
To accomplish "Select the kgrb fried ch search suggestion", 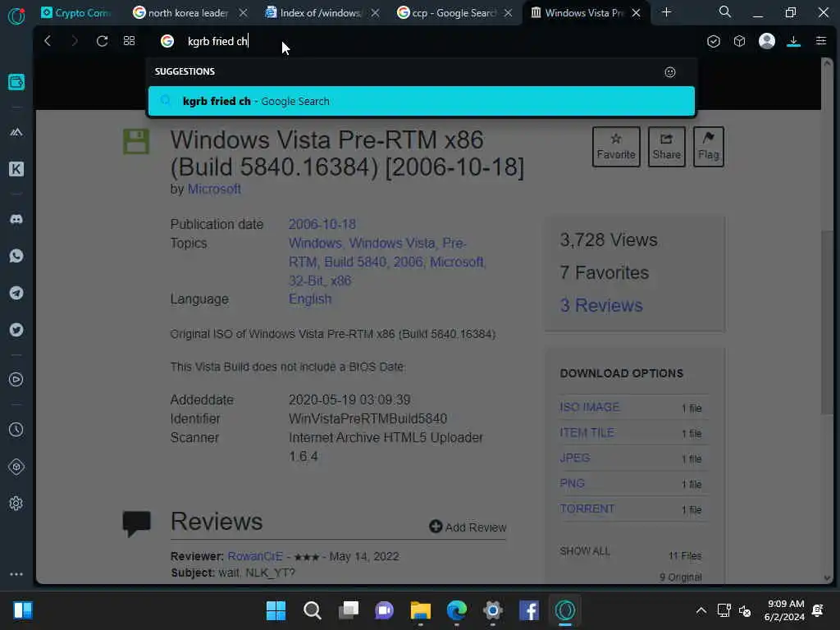I will click(x=422, y=101).
